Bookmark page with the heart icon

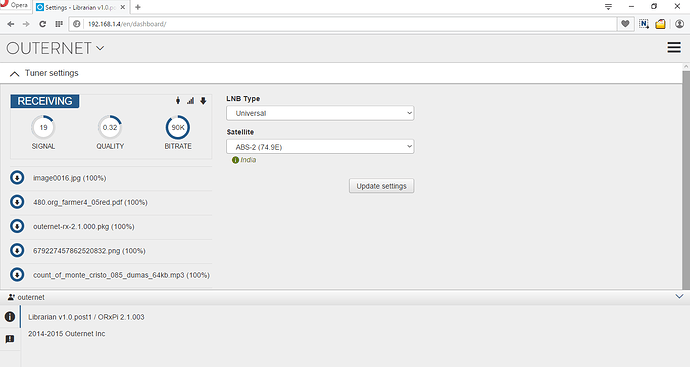[625, 24]
